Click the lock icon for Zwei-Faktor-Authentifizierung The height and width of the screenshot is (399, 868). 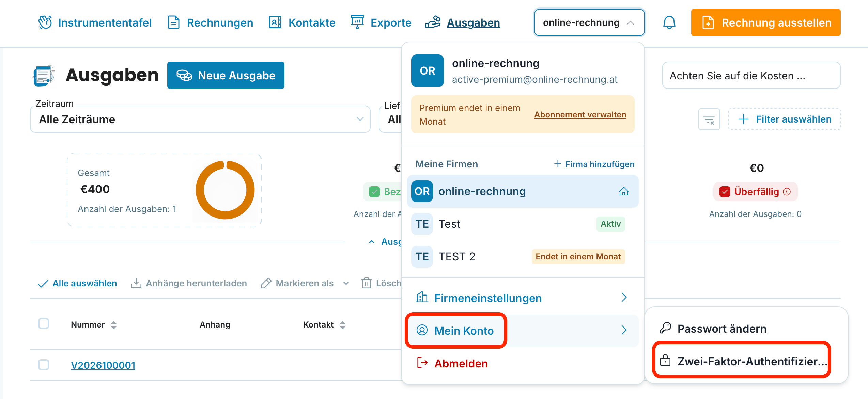coord(665,361)
